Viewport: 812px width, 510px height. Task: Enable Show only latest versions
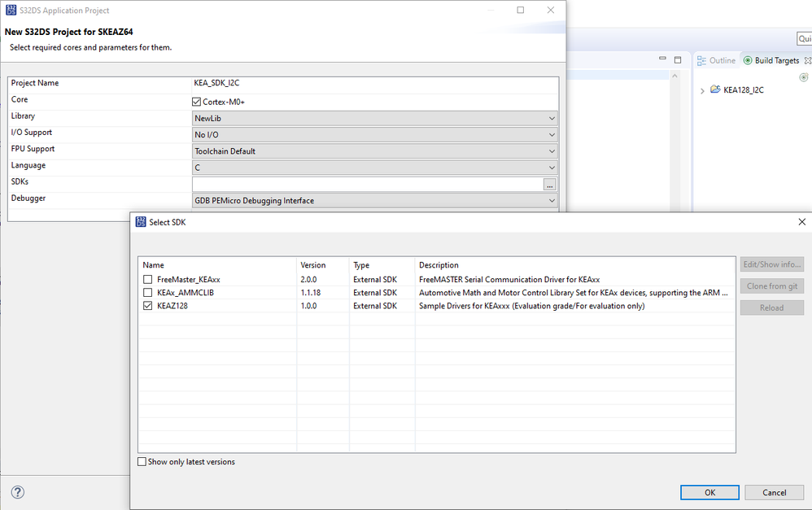142,462
